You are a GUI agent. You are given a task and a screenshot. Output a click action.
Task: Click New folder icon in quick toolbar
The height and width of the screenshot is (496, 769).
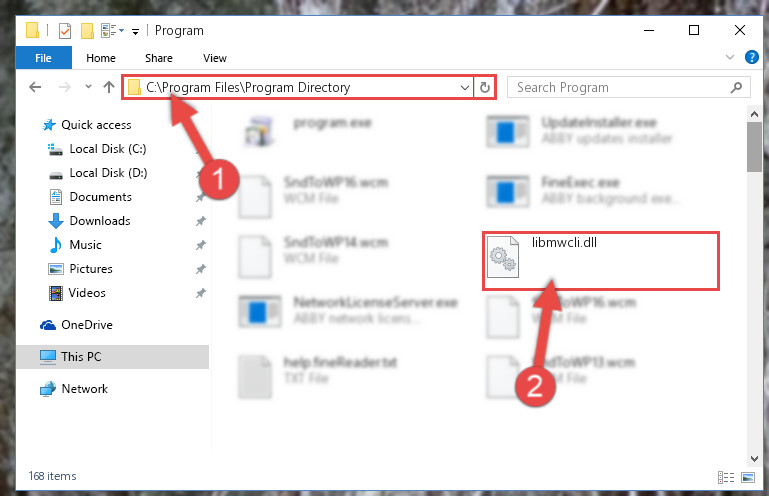(x=87, y=31)
